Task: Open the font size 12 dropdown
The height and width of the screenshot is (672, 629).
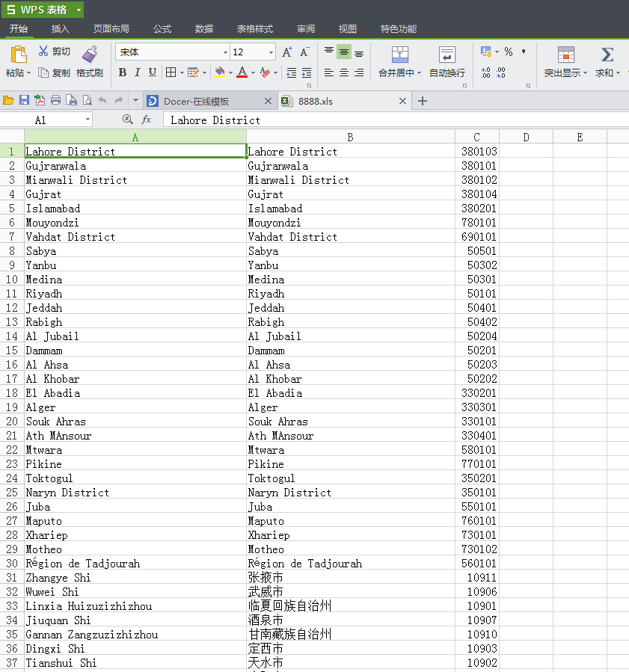Action: 271,52
